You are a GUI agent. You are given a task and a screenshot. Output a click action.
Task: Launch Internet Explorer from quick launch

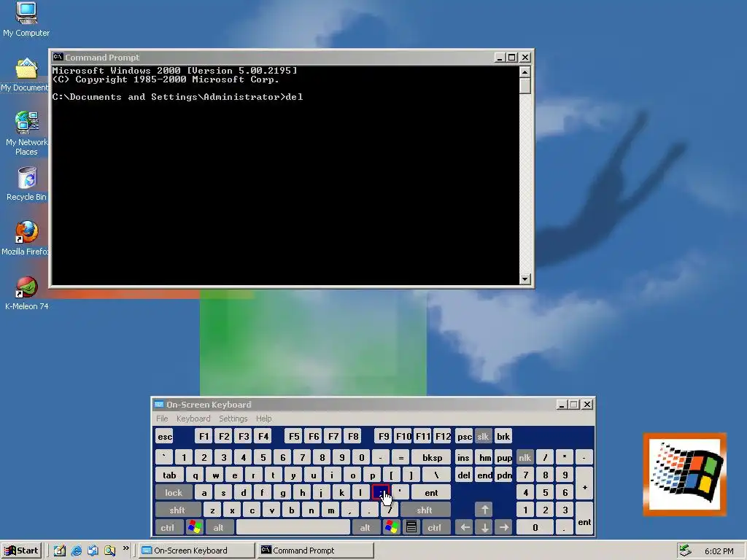[x=76, y=551]
